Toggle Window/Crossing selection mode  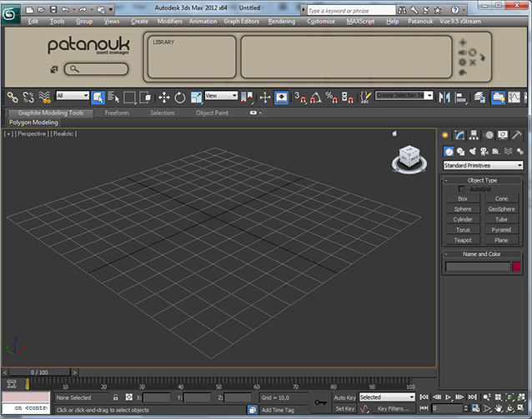(145, 97)
